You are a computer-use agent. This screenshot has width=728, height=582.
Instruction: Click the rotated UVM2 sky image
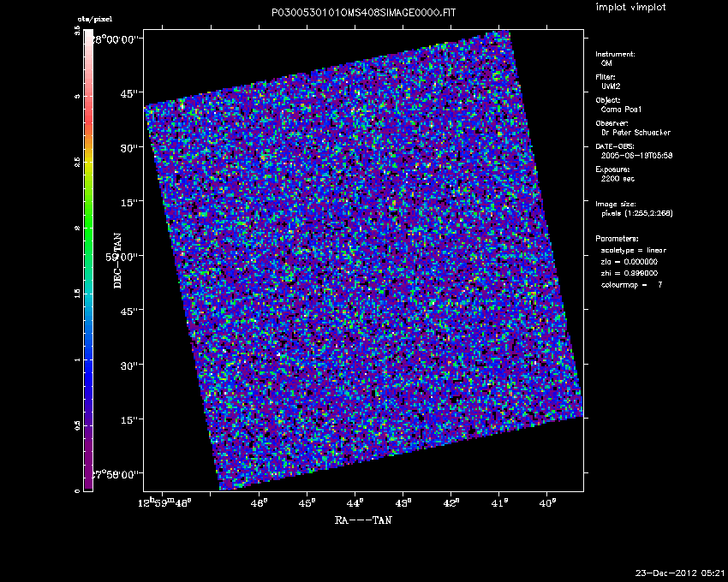363,260
